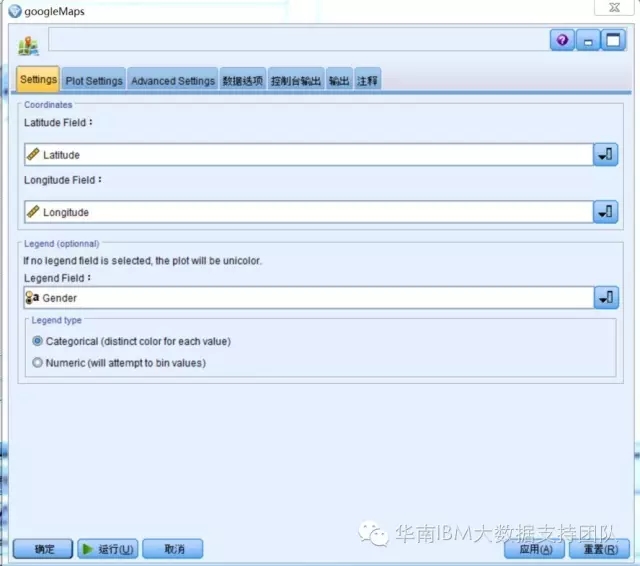The image size is (640, 566).
Task: Close the googleMaps window
Action: (x=614, y=7)
